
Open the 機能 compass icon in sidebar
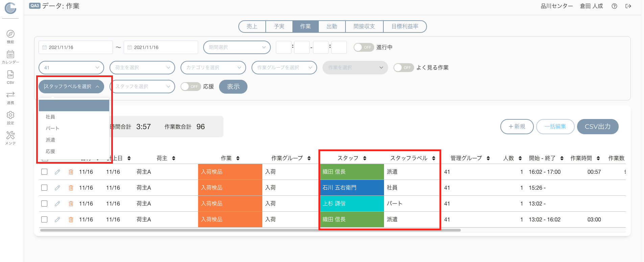10,34
